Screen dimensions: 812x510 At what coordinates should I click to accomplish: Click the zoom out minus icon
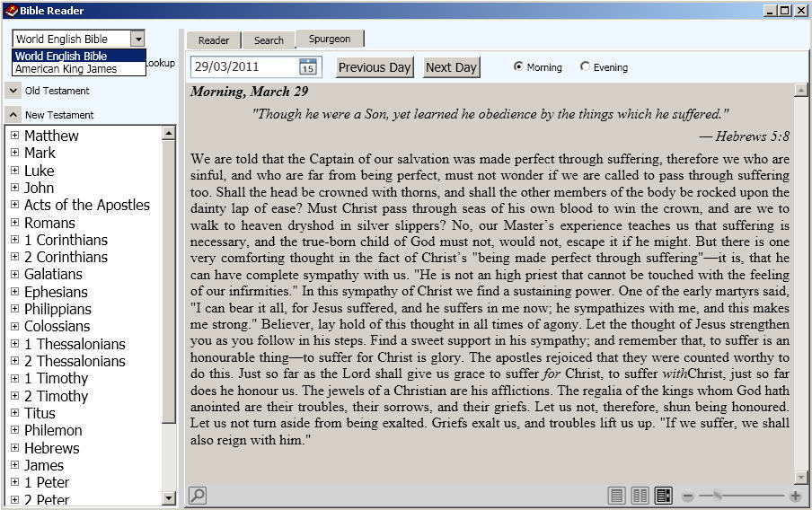[x=688, y=496]
